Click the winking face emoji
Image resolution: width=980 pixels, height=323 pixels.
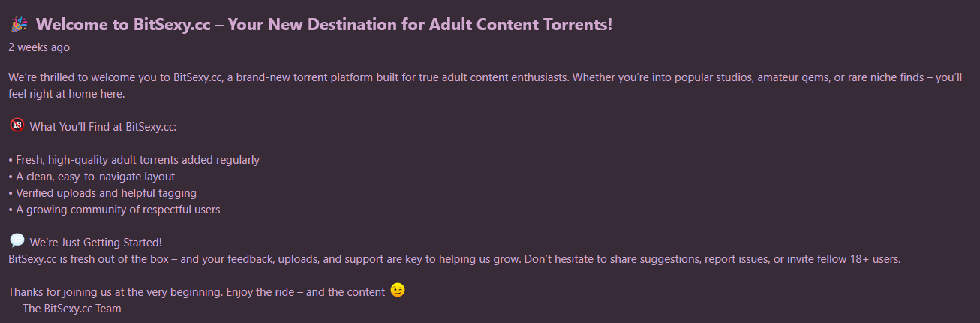pyautogui.click(x=398, y=291)
